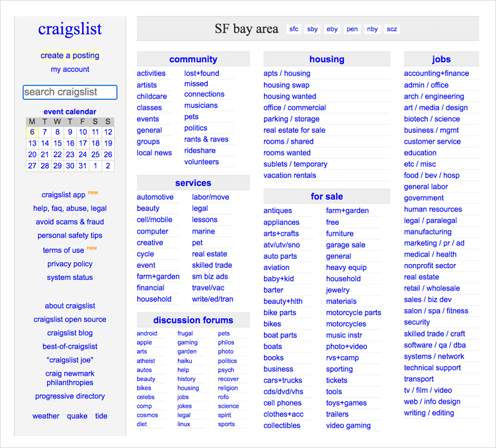Open help, faq, abuse, legal
The height and width of the screenshot is (448, 496).
tap(70, 208)
